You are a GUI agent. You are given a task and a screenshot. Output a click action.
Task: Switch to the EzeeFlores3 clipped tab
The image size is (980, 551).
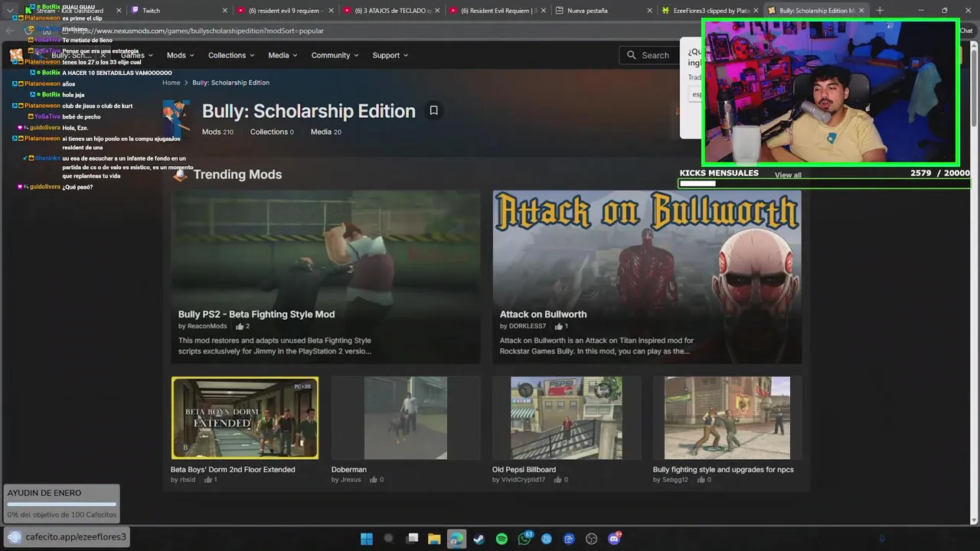pyautogui.click(x=710, y=11)
